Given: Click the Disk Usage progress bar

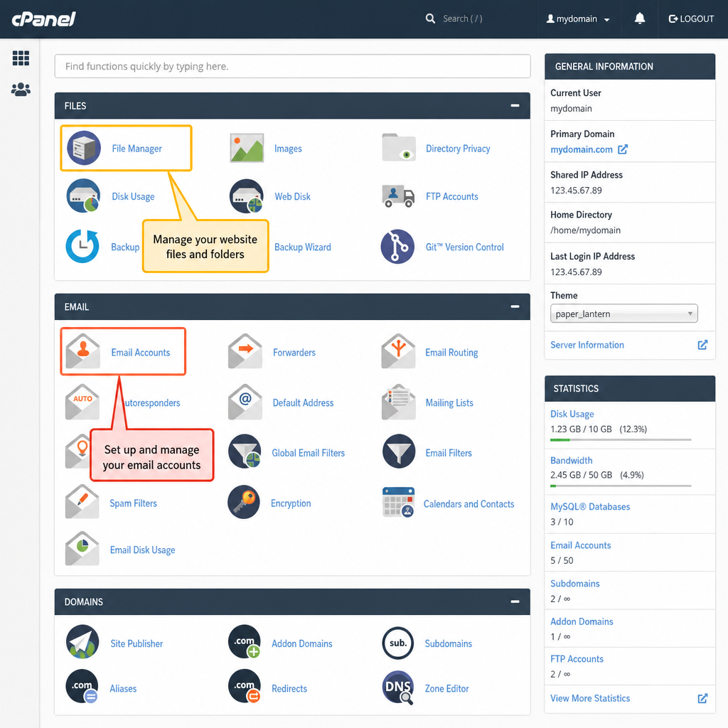Looking at the screenshot, I should 621,439.
